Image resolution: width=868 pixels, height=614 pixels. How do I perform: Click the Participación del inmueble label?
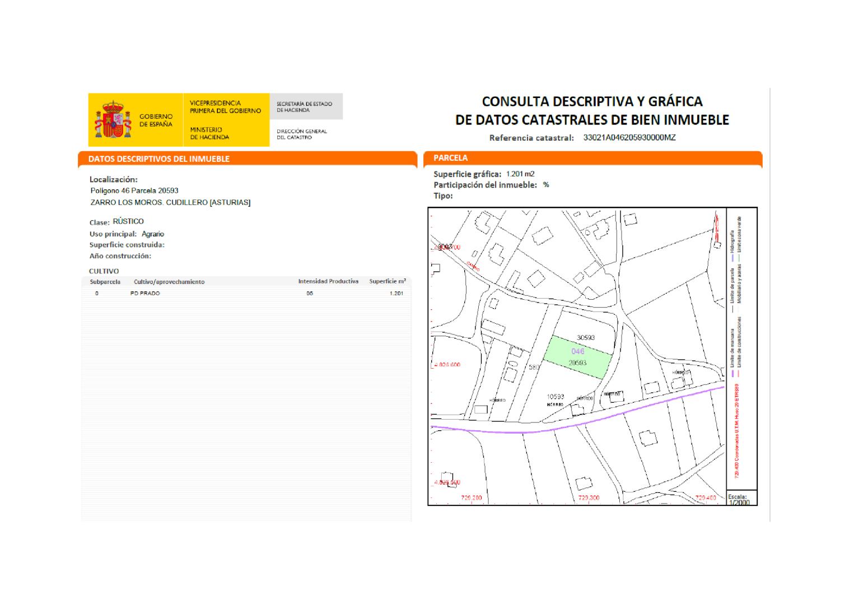(485, 185)
